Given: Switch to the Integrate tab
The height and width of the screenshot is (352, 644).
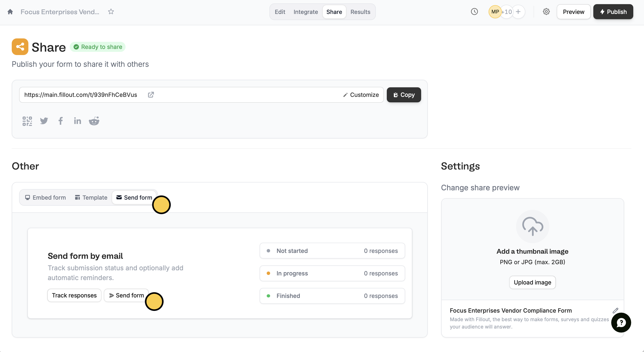Looking at the screenshot, I should [x=306, y=12].
